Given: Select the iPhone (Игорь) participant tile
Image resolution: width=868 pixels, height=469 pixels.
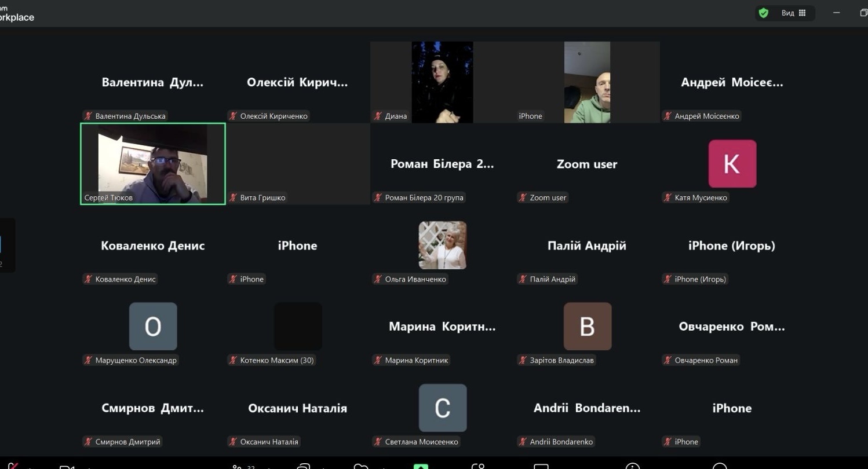Looking at the screenshot, I should [732, 246].
